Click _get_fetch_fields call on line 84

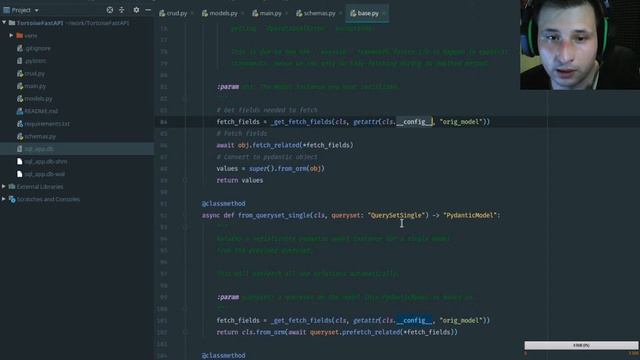(302, 122)
